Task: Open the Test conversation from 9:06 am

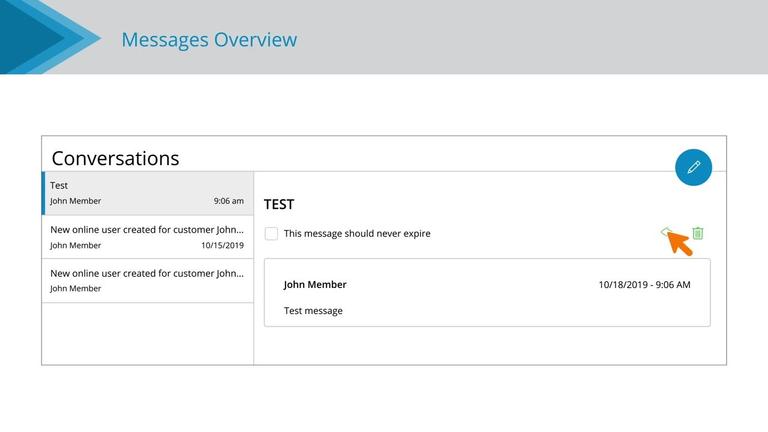Action: [x=148, y=193]
